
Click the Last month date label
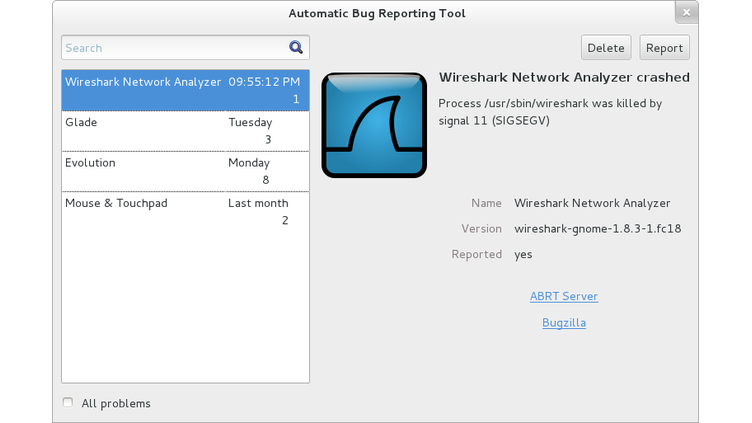258,203
